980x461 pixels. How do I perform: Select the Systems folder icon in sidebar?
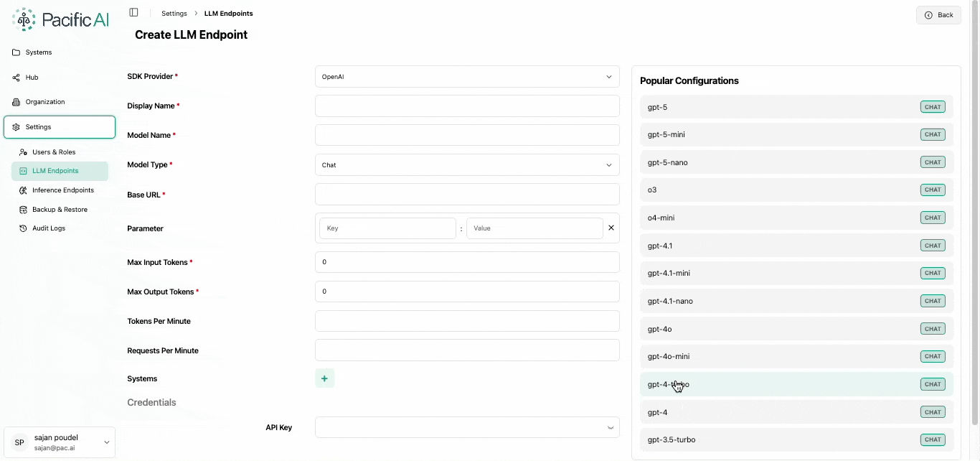coord(15,52)
